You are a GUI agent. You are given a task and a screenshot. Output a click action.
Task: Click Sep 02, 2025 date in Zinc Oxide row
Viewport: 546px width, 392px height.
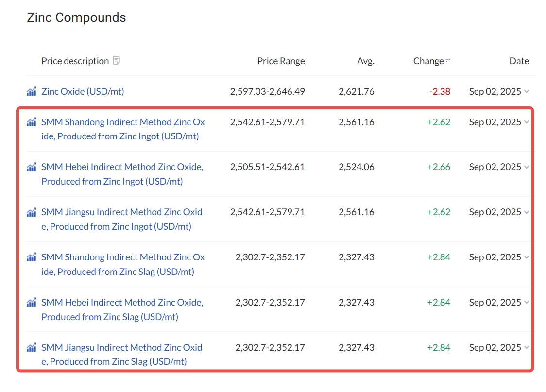tap(495, 91)
